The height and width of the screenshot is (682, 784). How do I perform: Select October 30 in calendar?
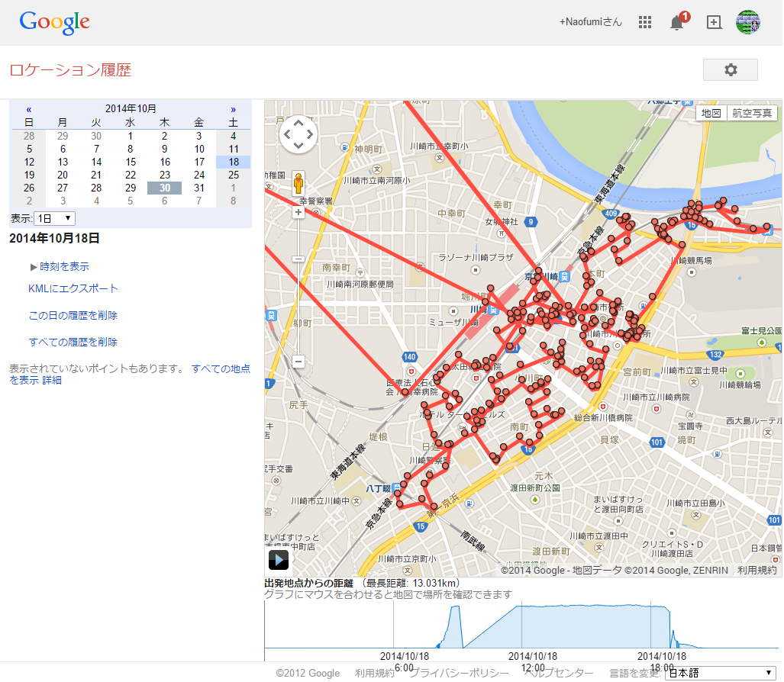coord(164,188)
